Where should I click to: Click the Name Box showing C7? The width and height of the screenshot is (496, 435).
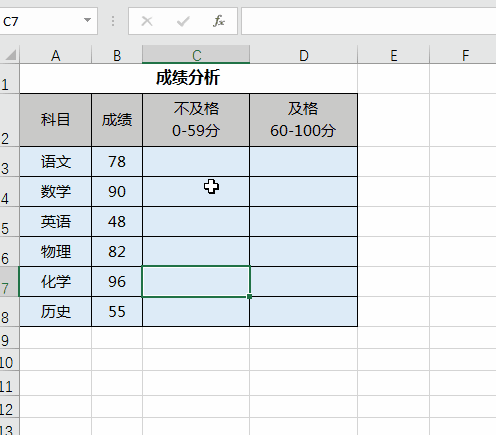point(48,21)
